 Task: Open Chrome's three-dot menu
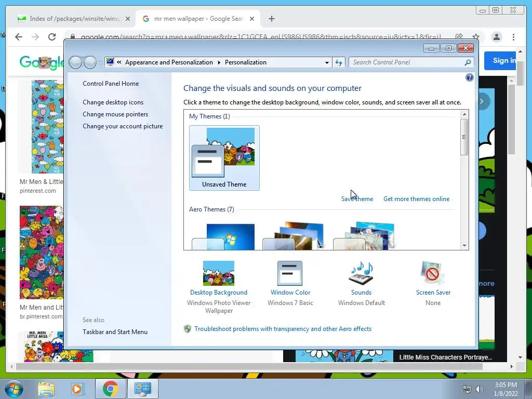513,37
